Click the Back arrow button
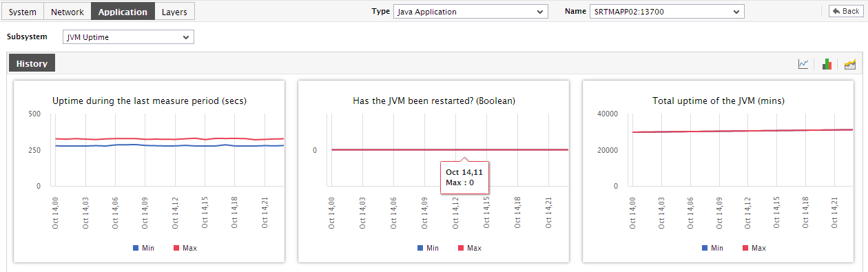The width and height of the screenshot is (868, 272). [x=844, y=11]
